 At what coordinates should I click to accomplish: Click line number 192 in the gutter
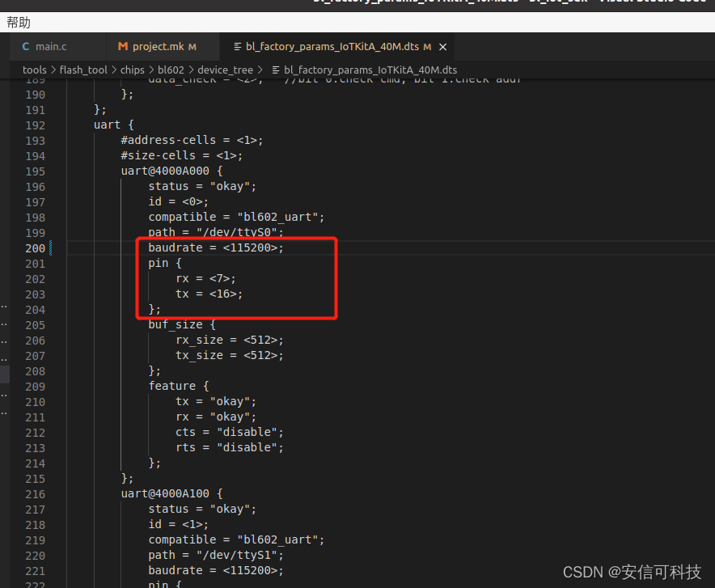coord(35,125)
